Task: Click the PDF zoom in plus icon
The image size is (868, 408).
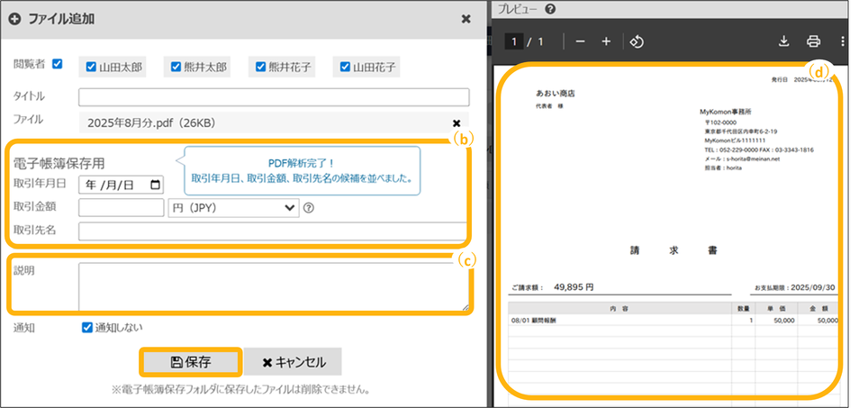Action: click(x=606, y=41)
